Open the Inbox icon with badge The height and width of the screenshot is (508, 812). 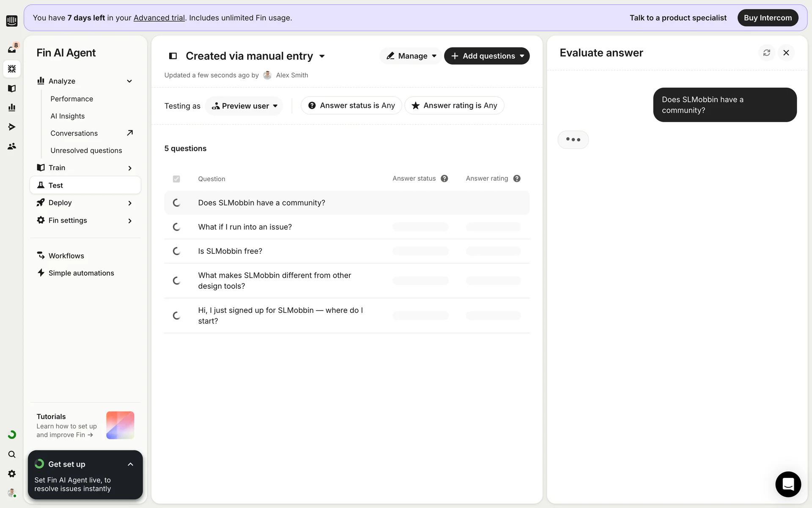12,49
